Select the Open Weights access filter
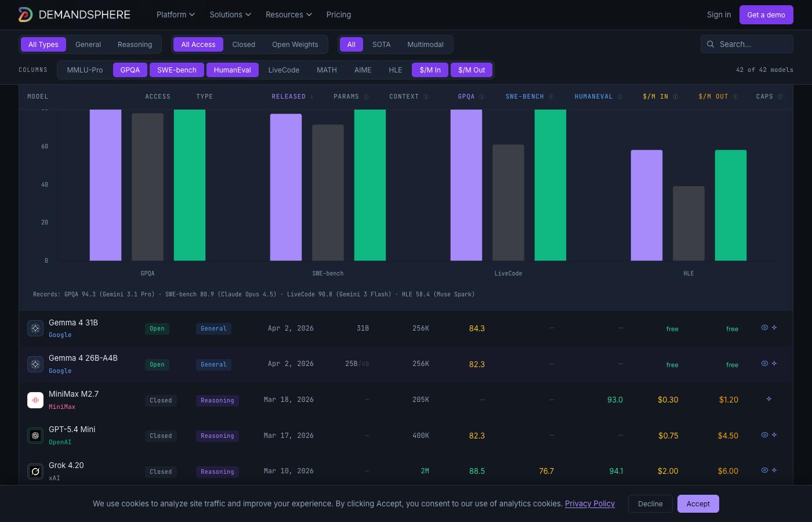This screenshot has height=522, width=812. click(x=295, y=45)
